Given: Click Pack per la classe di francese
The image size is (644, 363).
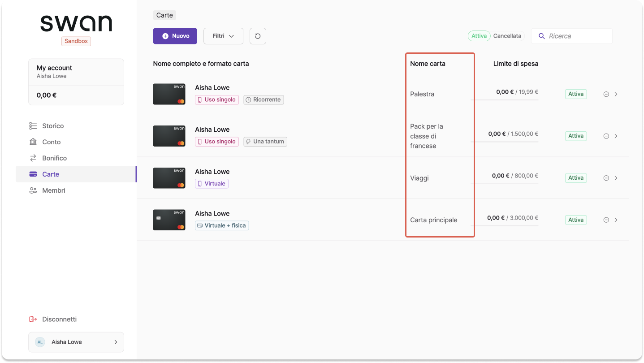Looking at the screenshot, I should (427, 136).
